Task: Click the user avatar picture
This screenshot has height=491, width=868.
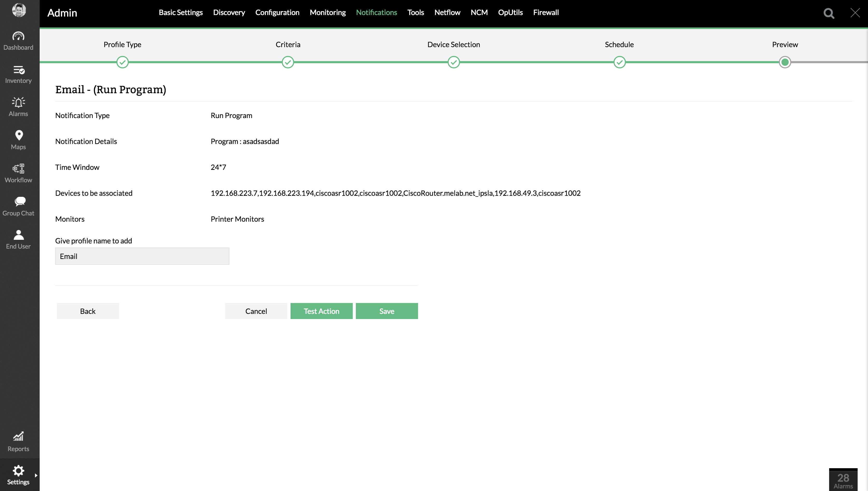Action: tap(19, 10)
